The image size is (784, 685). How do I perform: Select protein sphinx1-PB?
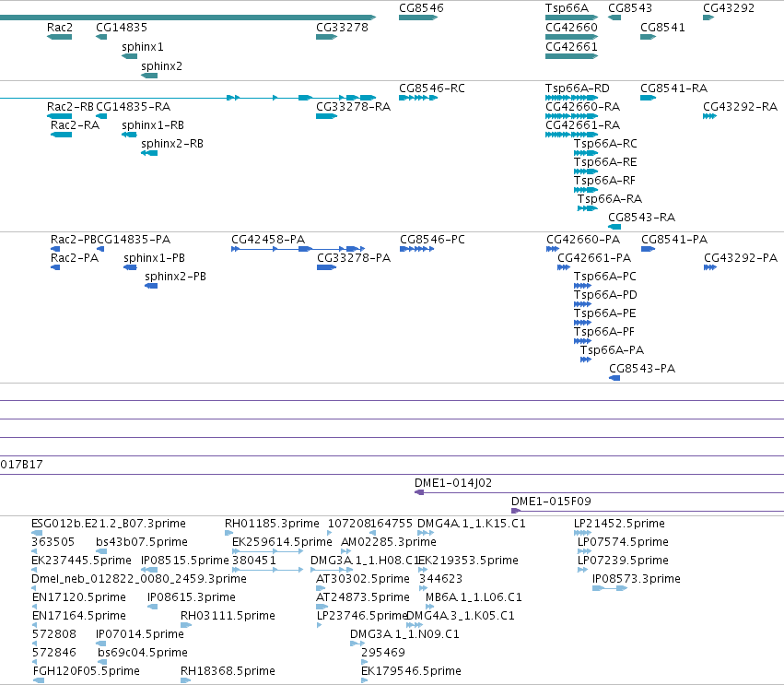click(x=130, y=267)
